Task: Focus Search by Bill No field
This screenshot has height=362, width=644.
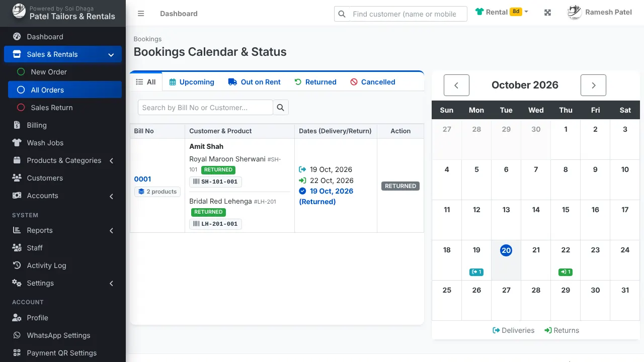Action: click(x=205, y=108)
